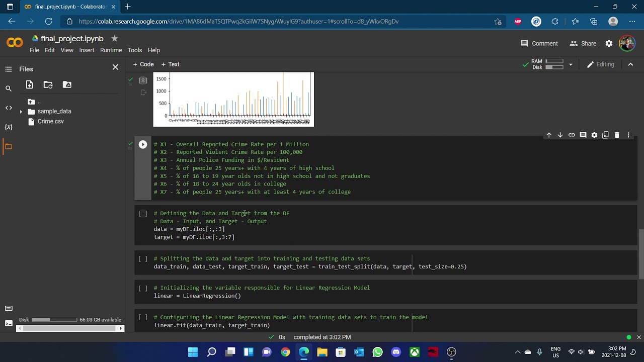Share the notebook
This screenshot has width=644, height=362.
tap(583, 44)
